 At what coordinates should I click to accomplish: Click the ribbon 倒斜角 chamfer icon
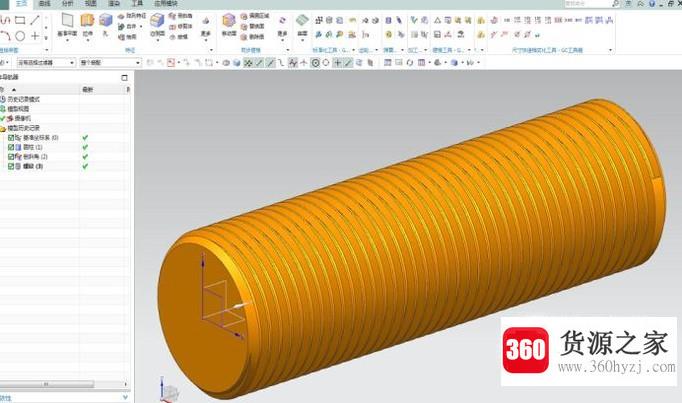click(172, 16)
